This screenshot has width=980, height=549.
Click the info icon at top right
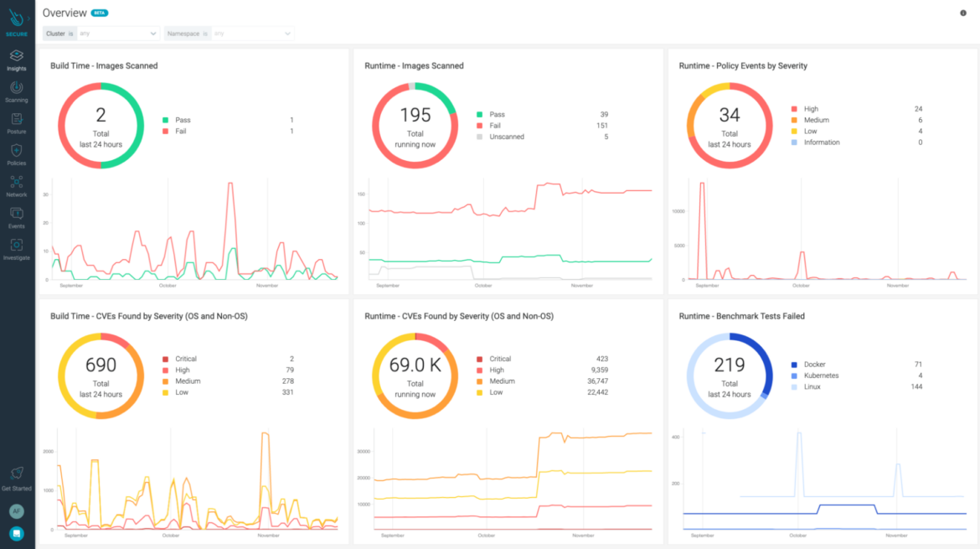[x=963, y=13]
